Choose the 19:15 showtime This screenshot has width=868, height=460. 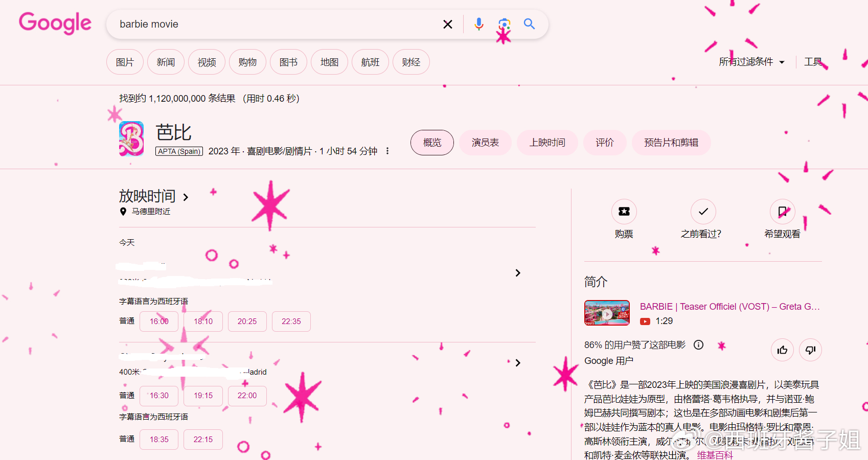click(203, 396)
